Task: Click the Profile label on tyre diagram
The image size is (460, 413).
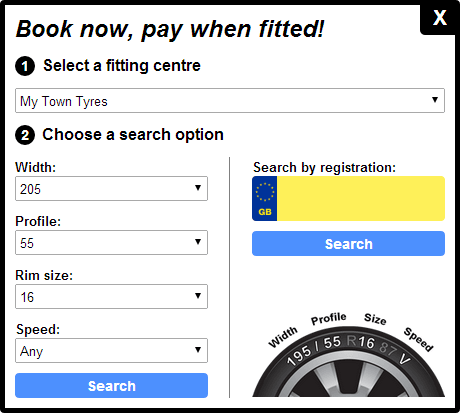Action: 329,318
